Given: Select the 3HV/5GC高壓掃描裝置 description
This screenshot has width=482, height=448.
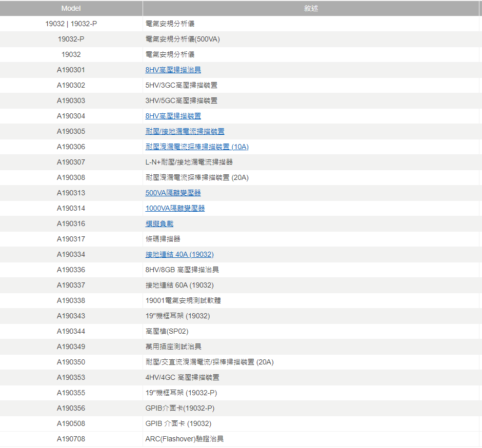Looking at the screenshot, I should pyautogui.click(x=182, y=100).
